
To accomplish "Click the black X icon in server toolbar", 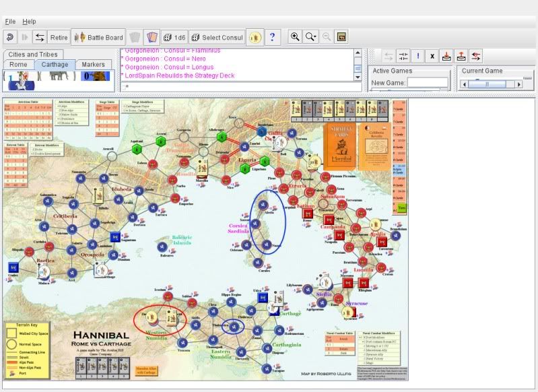I will (x=432, y=56).
